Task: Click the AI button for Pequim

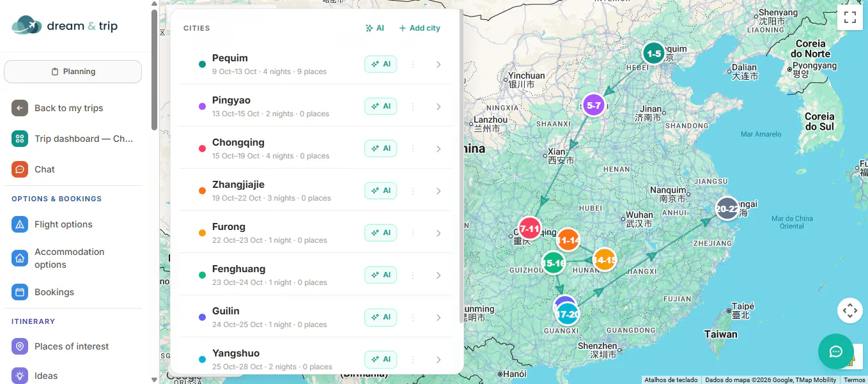Action: pos(381,64)
